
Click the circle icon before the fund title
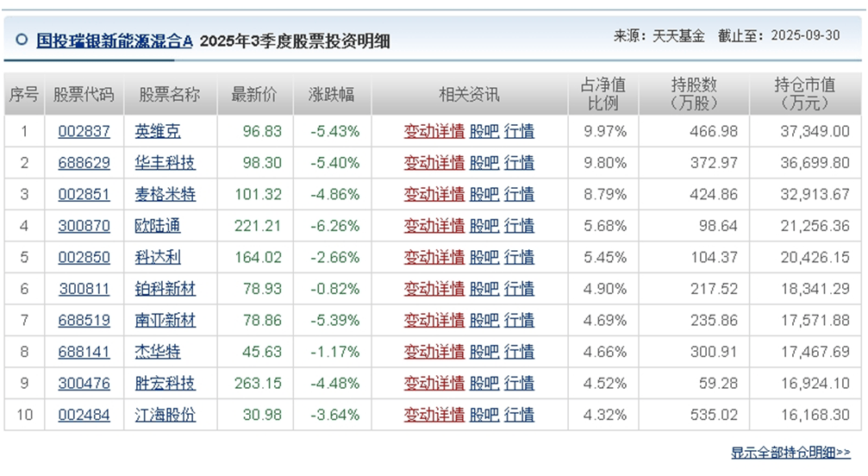(21, 39)
